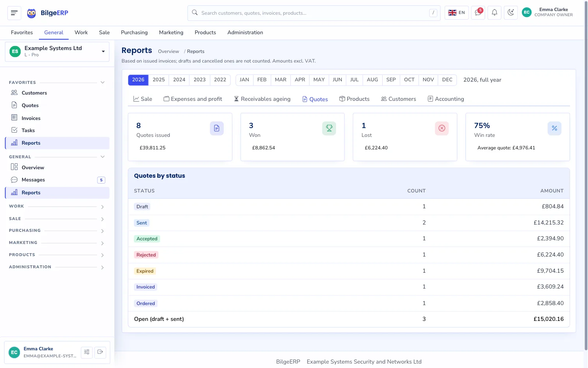Open the language selector EN
Image resolution: width=588 pixels, height=368 pixels.
pyautogui.click(x=456, y=13)
